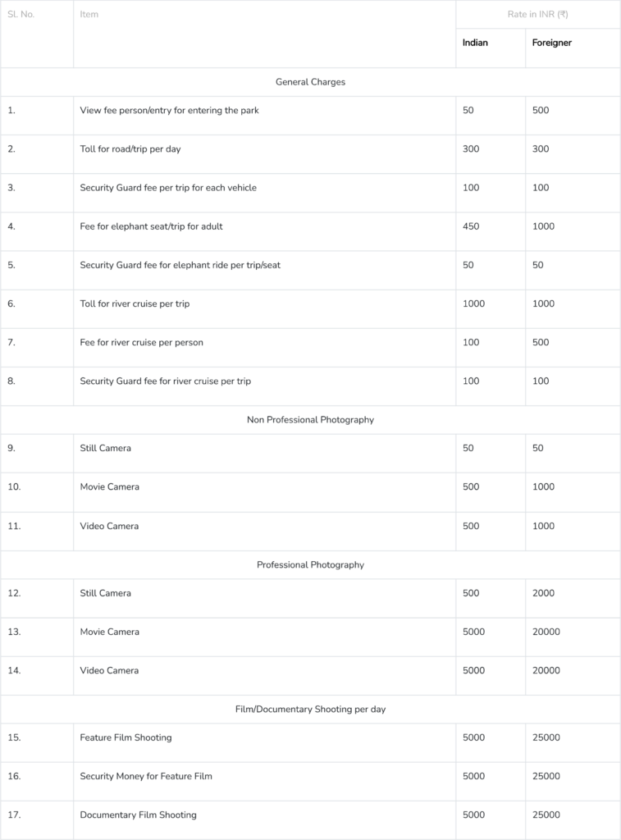Click 'Film/Documentary Shooting per day' heading
Image resolution: width=621 pixels, height=840 pixels.
point(310,710)
